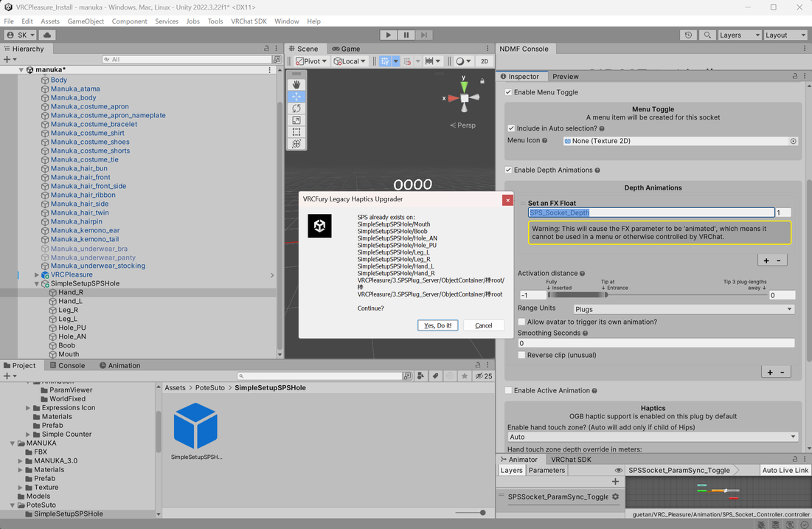Click the search by label tag icon
The height and width of the screenshot is (529, 812).
coord(436,376)
